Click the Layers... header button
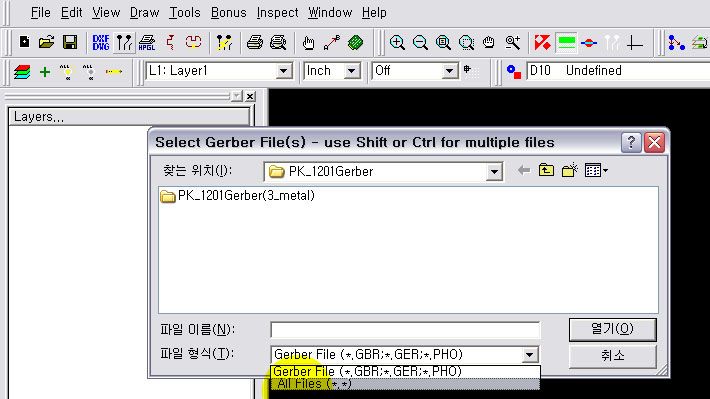 pyautogui.click(x=129, y=116)
